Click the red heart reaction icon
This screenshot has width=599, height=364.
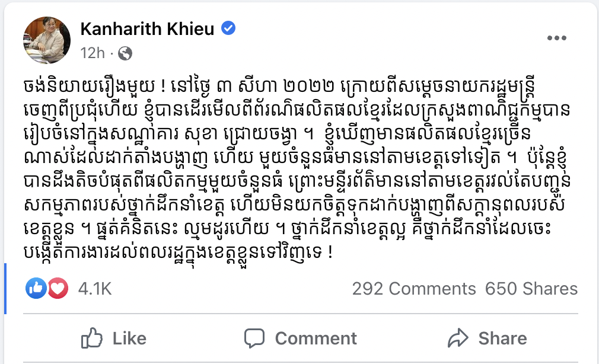(x=57, y=289)
